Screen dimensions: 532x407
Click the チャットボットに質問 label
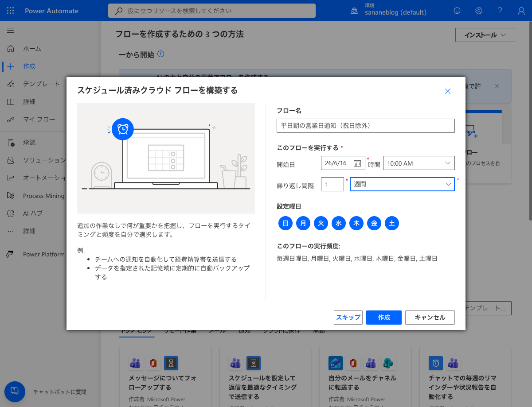(x=60, y=391)
